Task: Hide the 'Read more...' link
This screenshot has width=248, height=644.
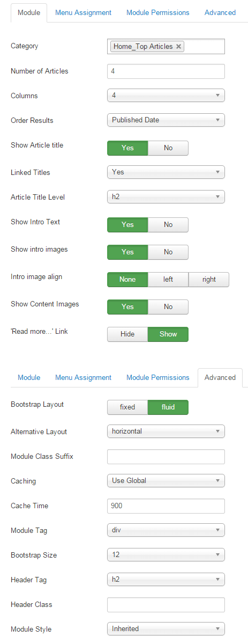Action: click(x=127, y=334)
